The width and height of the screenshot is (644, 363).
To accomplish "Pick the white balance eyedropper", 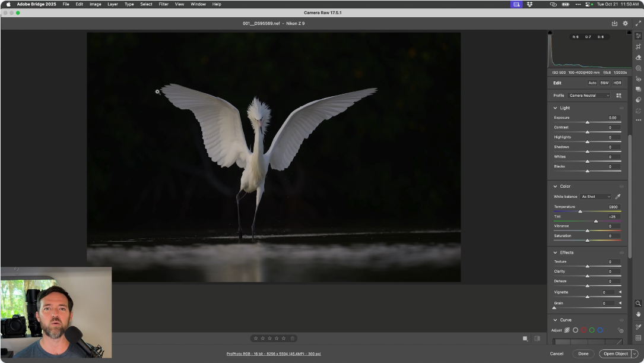I will pos(618,197).
